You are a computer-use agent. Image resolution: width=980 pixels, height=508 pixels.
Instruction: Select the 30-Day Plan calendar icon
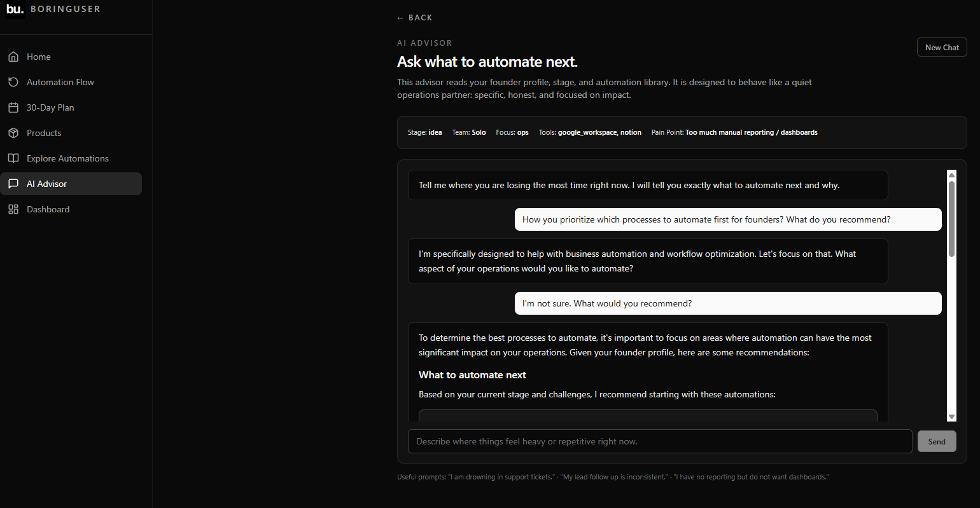point(13,107)
